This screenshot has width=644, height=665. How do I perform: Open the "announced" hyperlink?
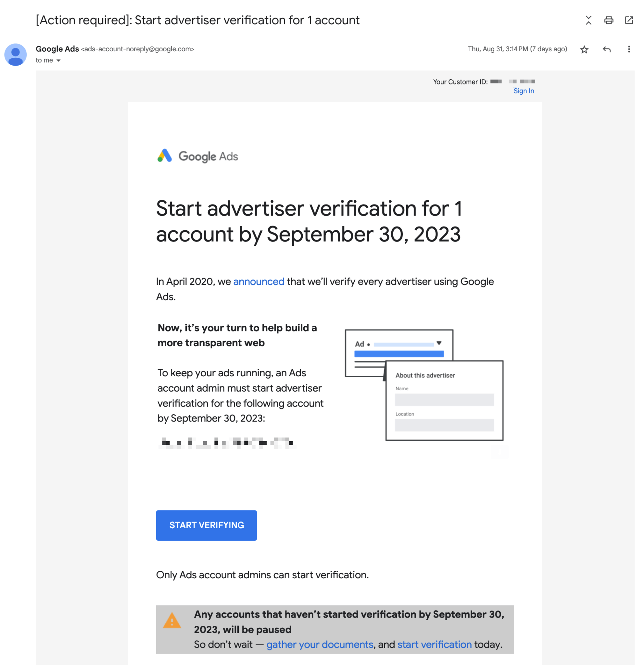point(259,281)
